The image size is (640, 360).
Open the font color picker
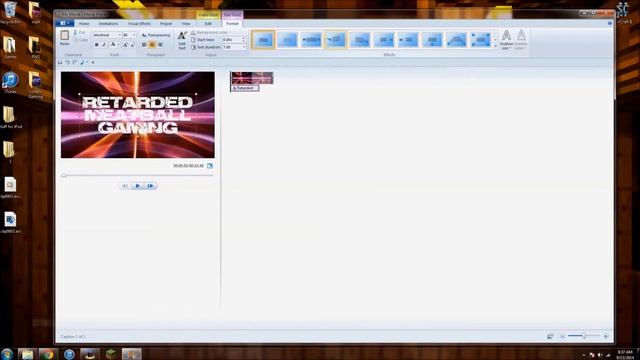point(114,44)
